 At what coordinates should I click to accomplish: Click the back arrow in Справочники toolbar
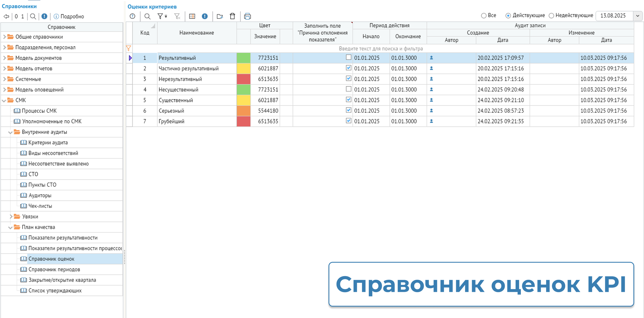click(x=6, y=16)
